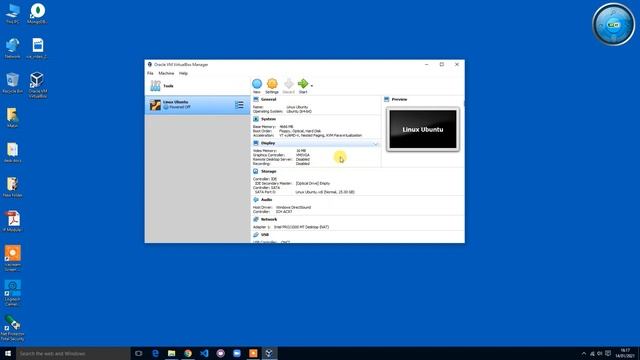The width and height of the screenshot is (640, 360).
Task: Click the System section header icon
Action: (x=256, y=119)
